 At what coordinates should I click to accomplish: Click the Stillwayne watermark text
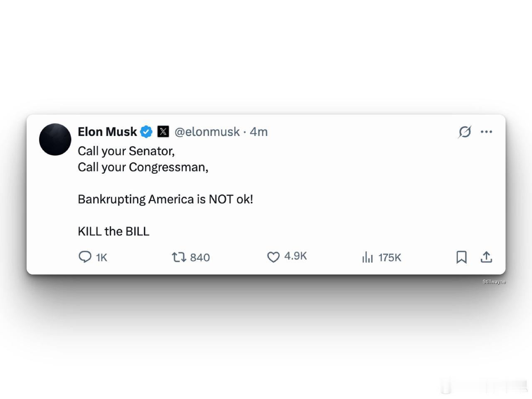494,282
